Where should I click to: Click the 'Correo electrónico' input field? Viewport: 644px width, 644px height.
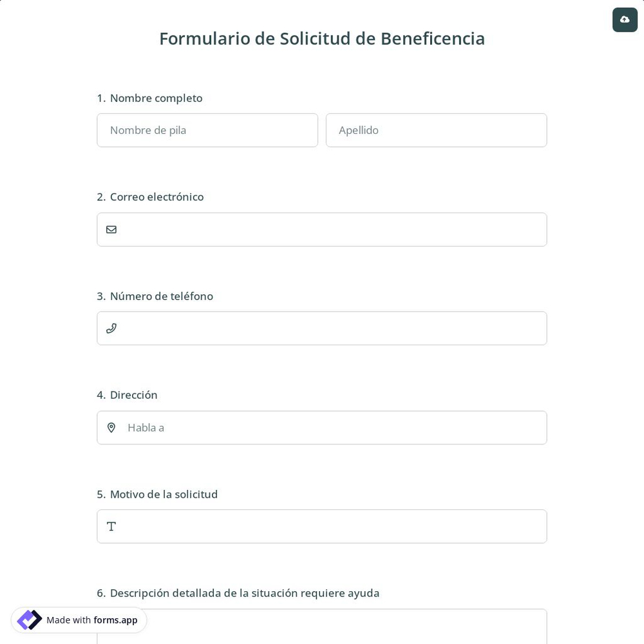point(322,229)
